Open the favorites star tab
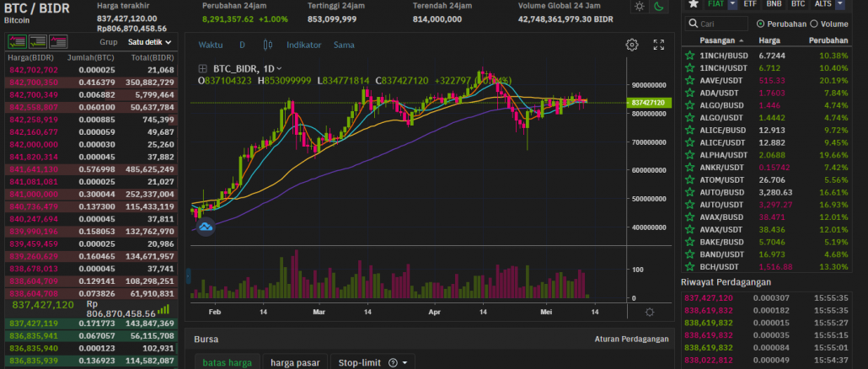868x369 pixels. click(693, 4)
